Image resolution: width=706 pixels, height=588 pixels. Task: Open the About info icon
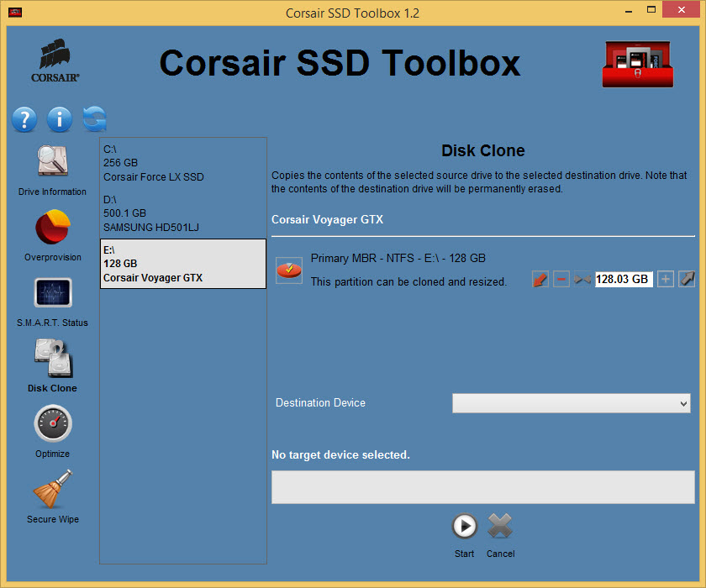tap(60, 119)
